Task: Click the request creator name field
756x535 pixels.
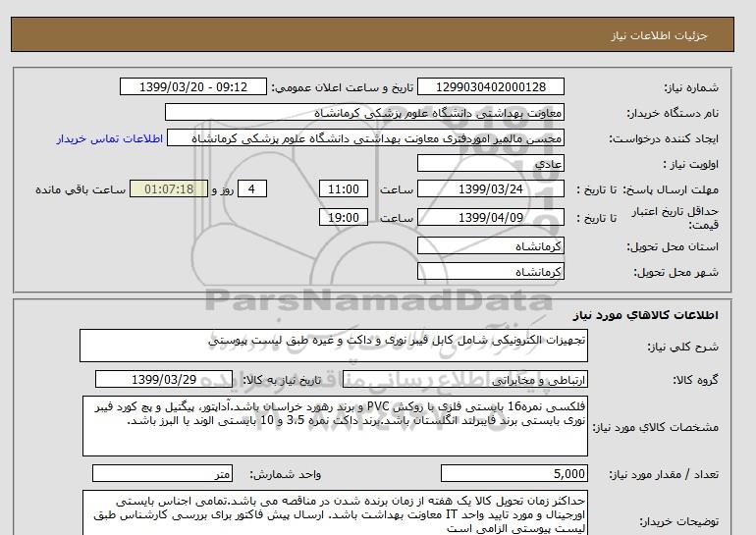Action: click(x=365, y=138)
